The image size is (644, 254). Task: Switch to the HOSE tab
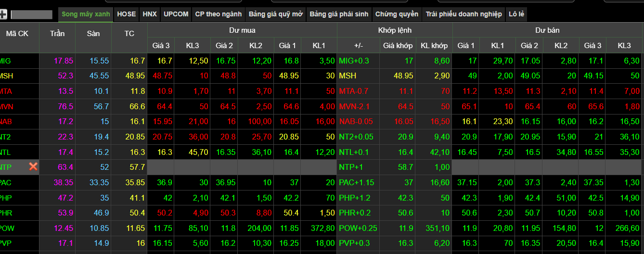coord(127,14)
